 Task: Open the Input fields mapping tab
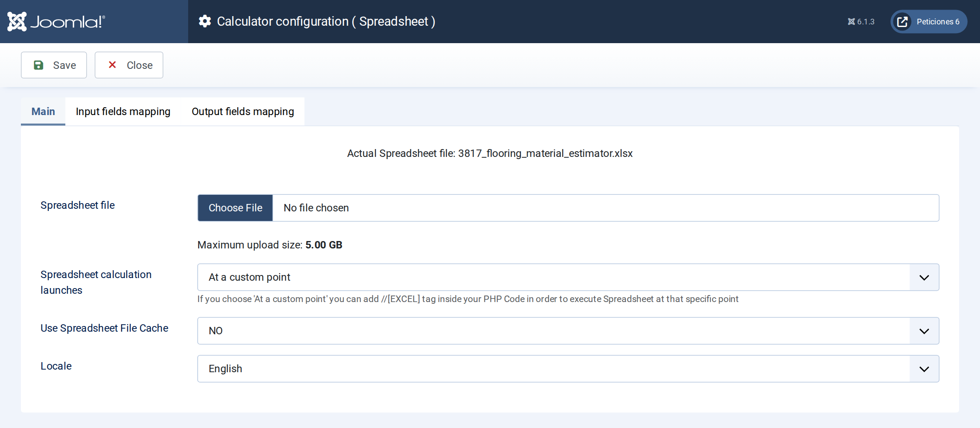(123, 112)
